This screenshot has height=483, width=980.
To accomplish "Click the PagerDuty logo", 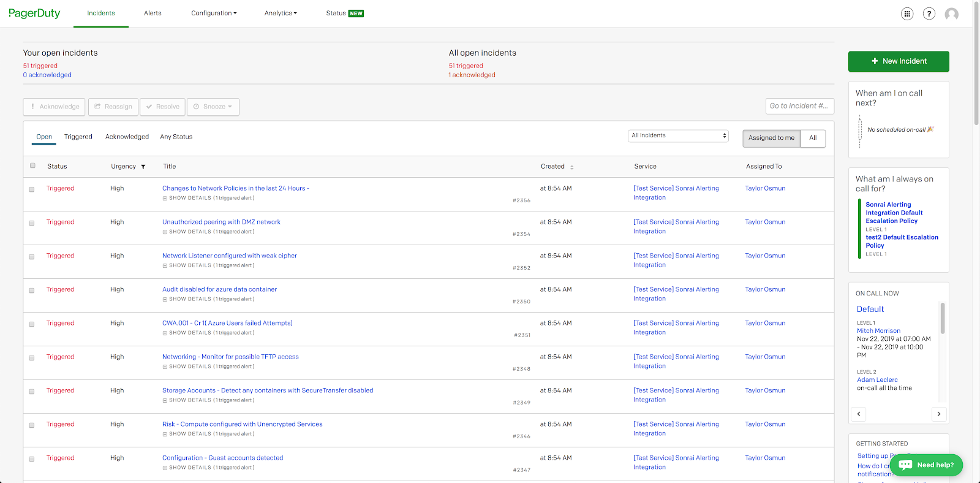I will (x=34, y=13).
